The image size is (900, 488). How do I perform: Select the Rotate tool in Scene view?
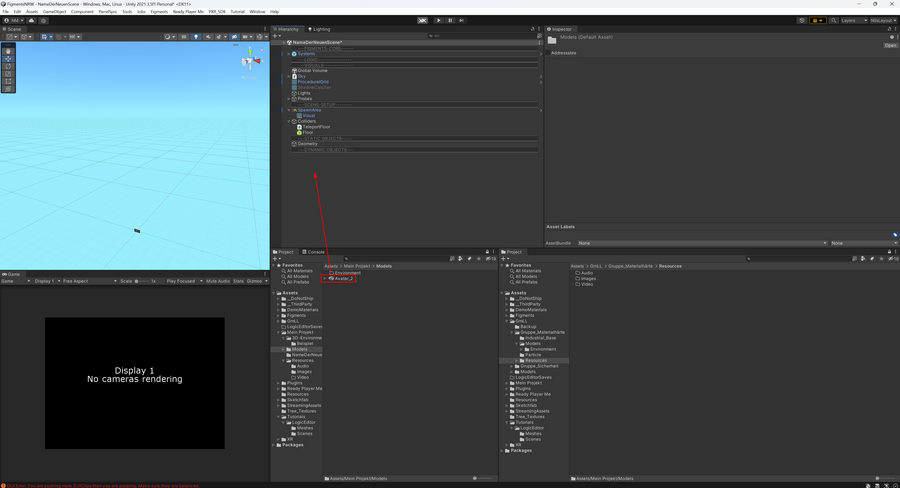(8, 66)
